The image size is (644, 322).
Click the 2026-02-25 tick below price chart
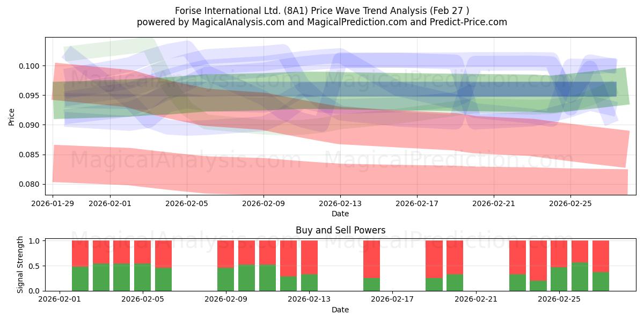click(570, 203)
